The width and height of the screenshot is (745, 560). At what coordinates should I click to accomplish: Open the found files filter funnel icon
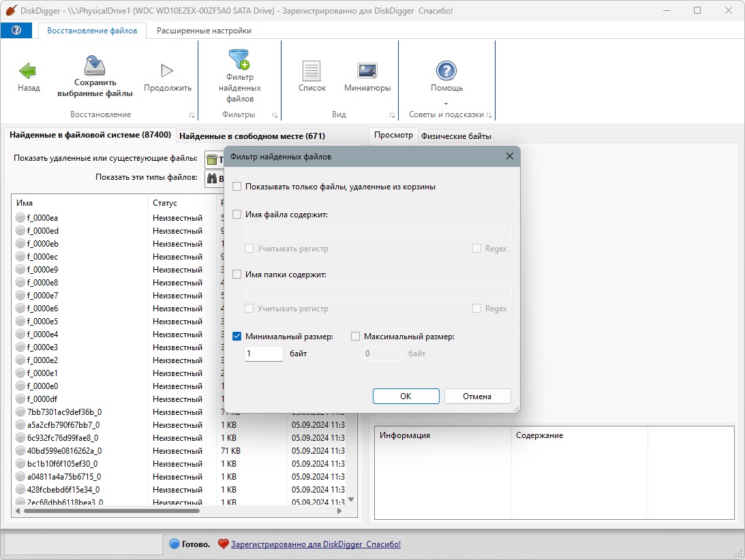point(239,60)
